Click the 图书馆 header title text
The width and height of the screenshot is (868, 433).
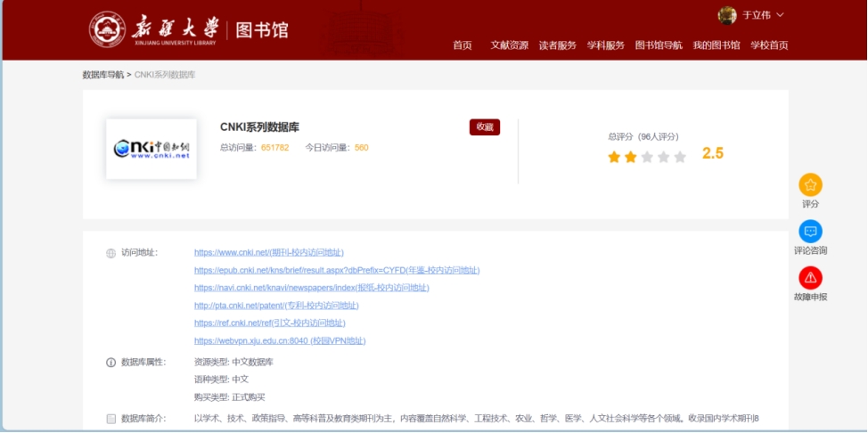pyautogui.click(x=262, y=30)
